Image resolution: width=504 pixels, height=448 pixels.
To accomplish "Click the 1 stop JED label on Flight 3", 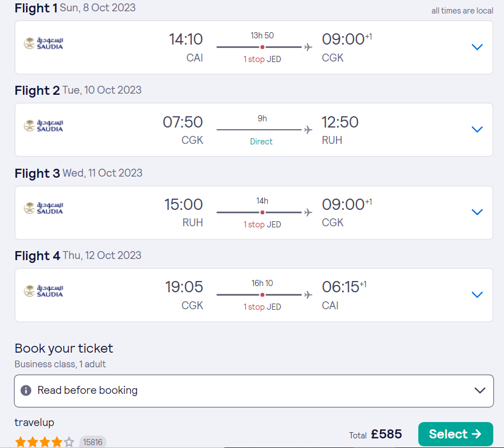I will click(x=262, y=225).
